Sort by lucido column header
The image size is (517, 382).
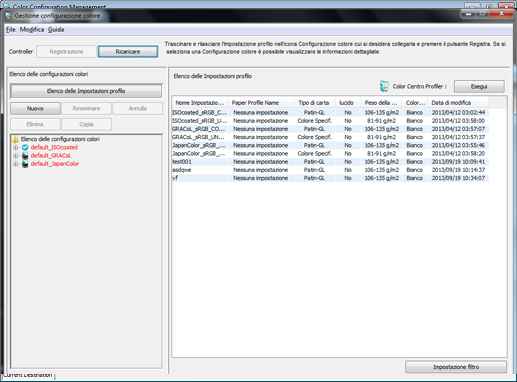(x=348, y=103)
